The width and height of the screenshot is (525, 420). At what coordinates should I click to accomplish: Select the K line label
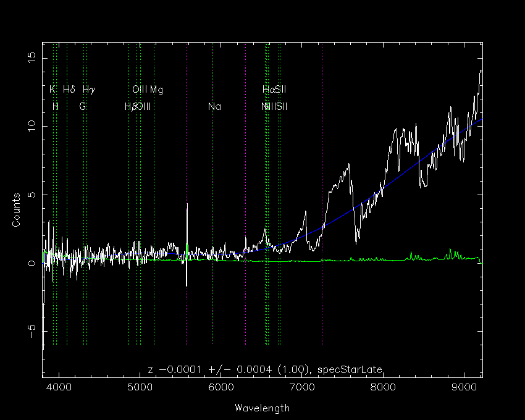point(52,89)
